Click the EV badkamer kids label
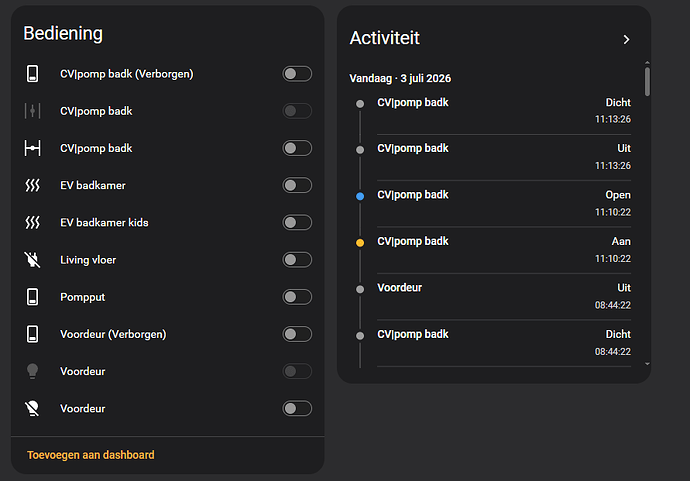 [104, 223]
